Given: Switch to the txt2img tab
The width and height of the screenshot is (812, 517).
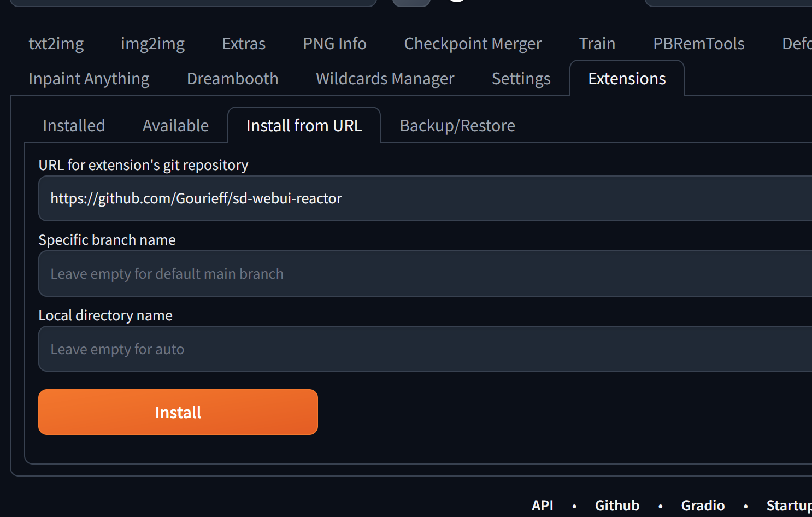Looking at the screenshot, I should (56, 44).
